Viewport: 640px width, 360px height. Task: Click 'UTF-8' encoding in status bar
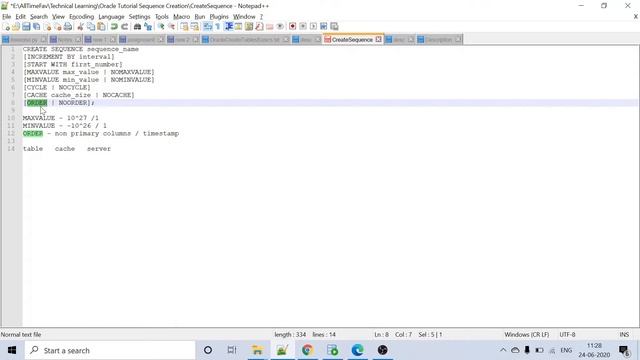(x=567, y=334)
